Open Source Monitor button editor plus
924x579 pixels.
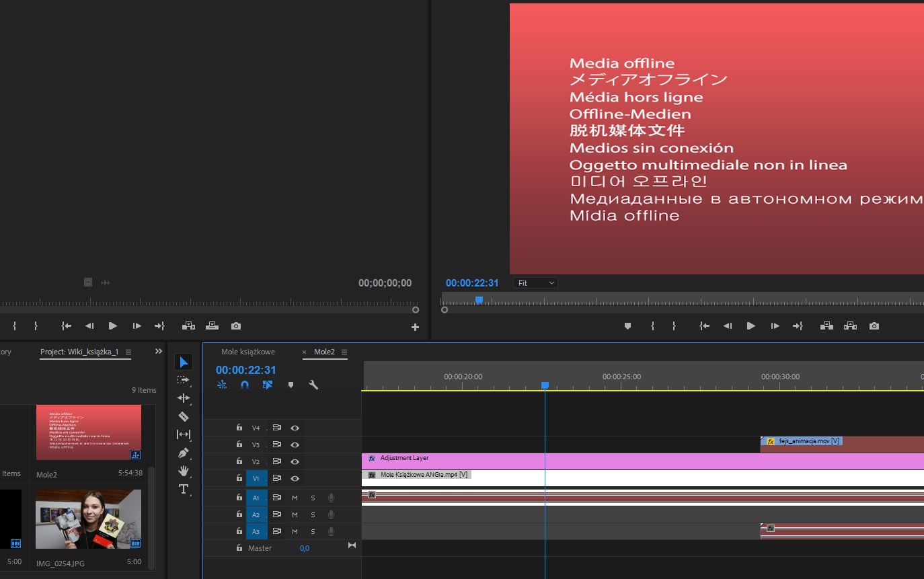[x=415, y=327]
